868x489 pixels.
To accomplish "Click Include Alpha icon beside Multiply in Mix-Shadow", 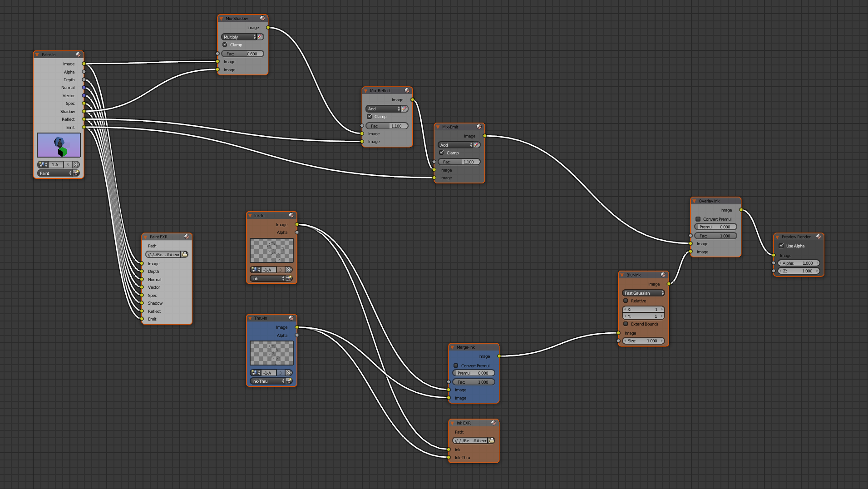I will pos(260,37).
